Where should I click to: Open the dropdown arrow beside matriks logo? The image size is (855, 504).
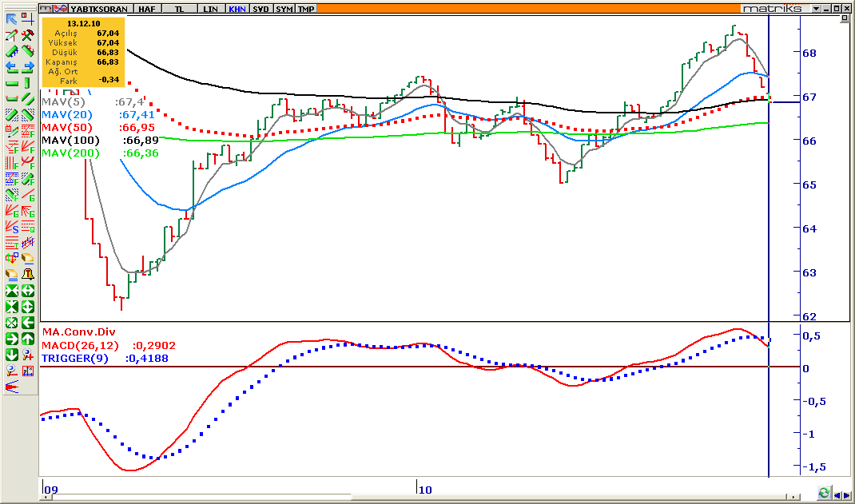coord(817,9)
